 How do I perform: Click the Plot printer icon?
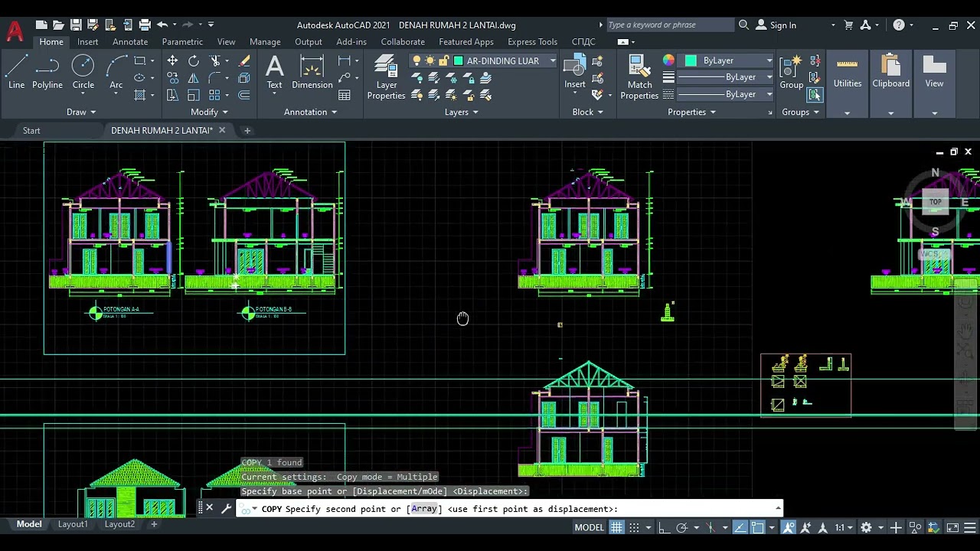click(x=145, y=25)
